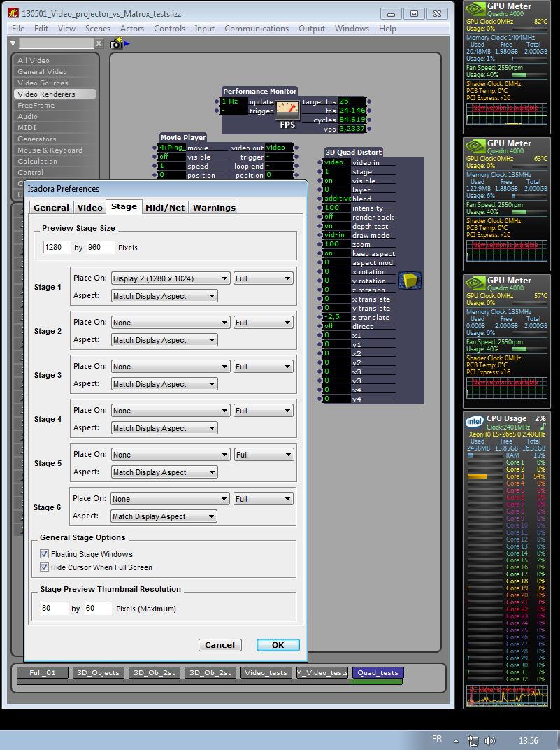Click the Preview Stage Size width field
The width and height of the screenshot is (560, 750).
click(56, 247)
